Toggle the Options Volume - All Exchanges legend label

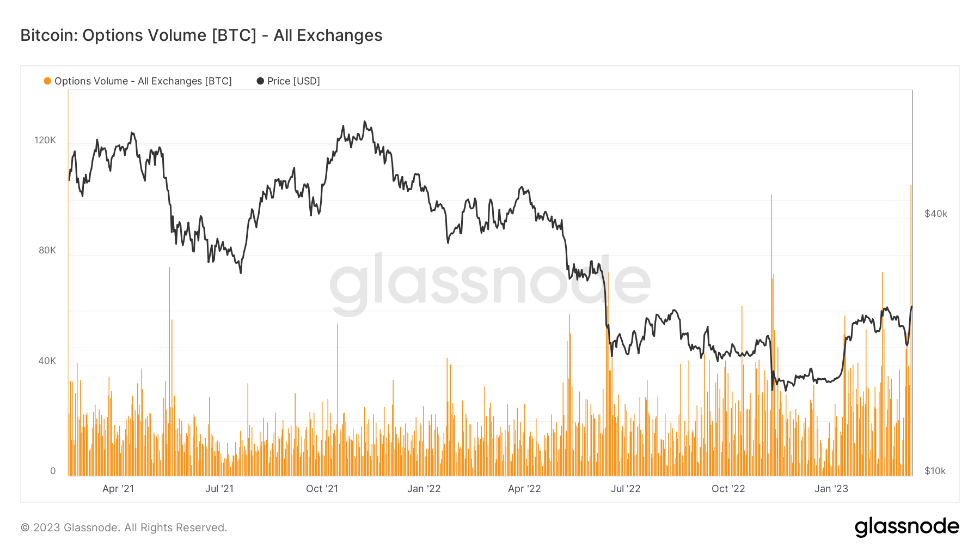pyautogui.click(x=143, y=81)
